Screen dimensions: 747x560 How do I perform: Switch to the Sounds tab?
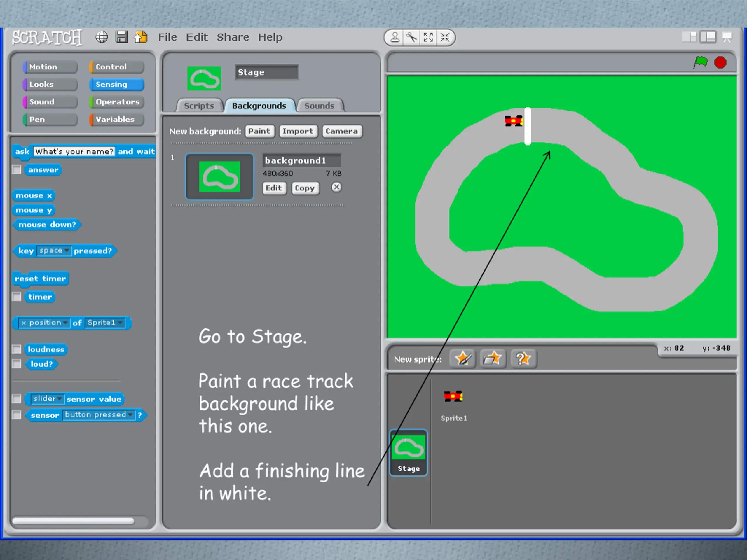click(319, 106)
